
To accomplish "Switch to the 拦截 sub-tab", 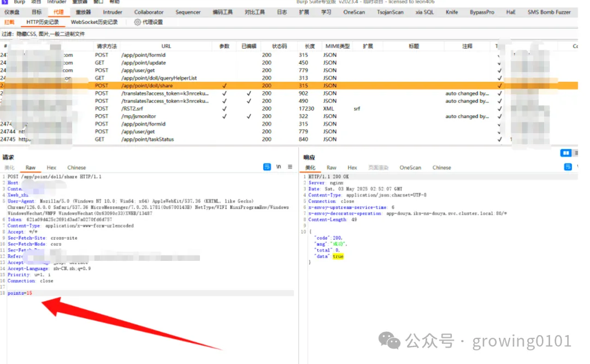I will click(x=9, y=22).
